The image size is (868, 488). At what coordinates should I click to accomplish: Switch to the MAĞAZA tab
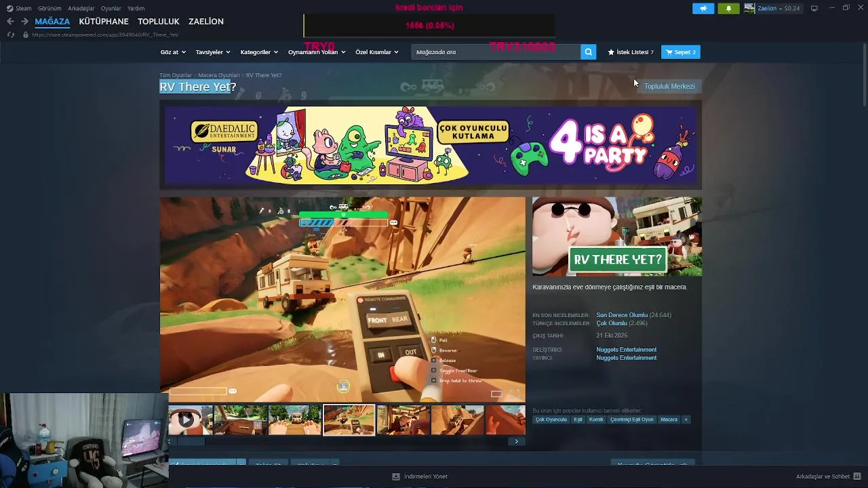tap(52, 22)
